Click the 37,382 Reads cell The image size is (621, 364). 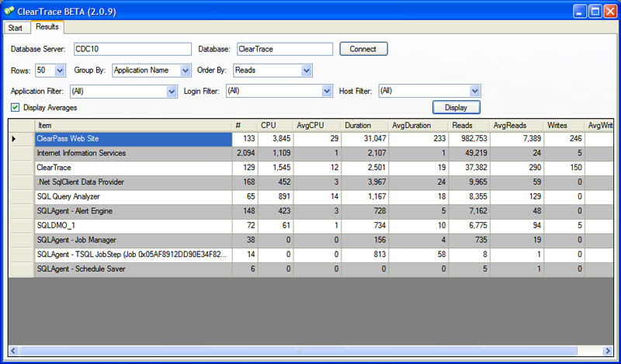[470, 168]
